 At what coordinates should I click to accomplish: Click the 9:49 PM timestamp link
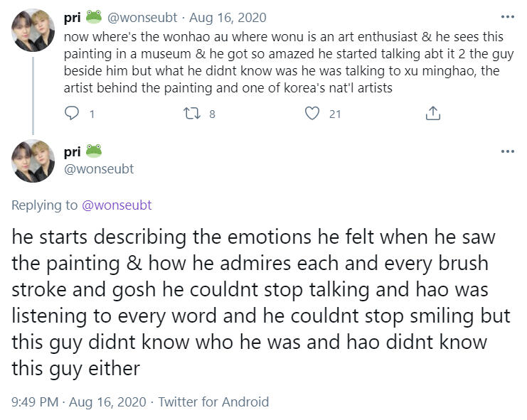pyautogui.click(x=34, y=402)
